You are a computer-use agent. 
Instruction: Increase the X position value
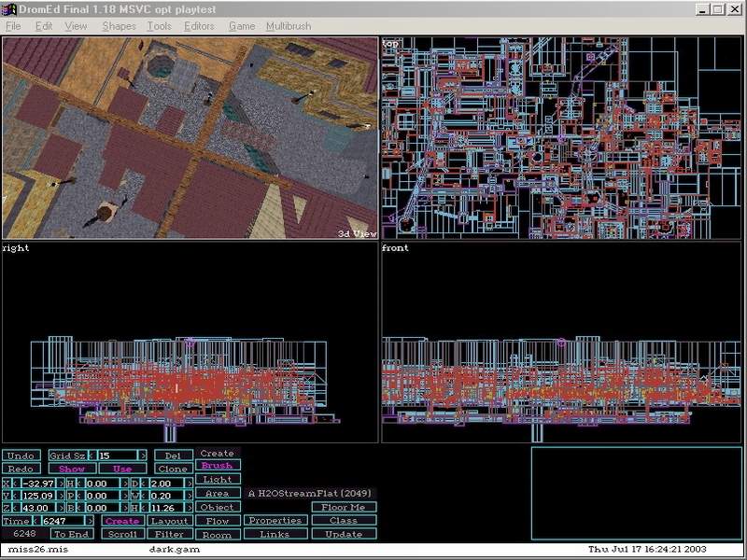tap(62, 483)
